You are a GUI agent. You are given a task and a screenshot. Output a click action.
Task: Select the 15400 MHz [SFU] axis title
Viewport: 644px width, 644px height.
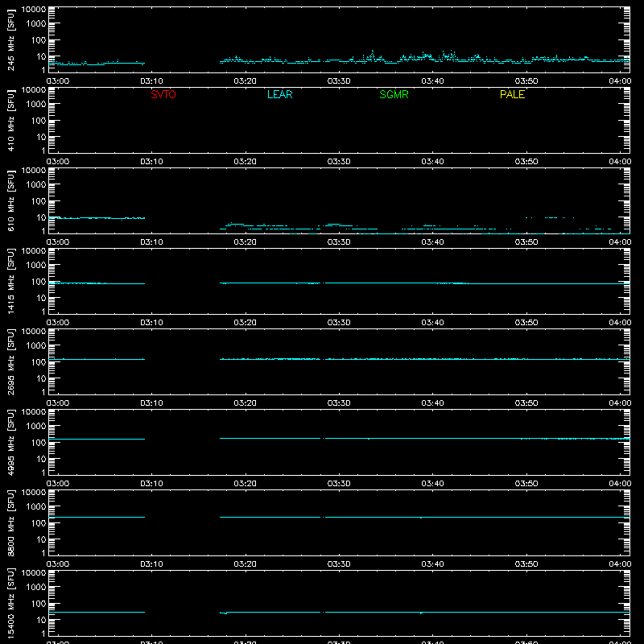point(11,603)
